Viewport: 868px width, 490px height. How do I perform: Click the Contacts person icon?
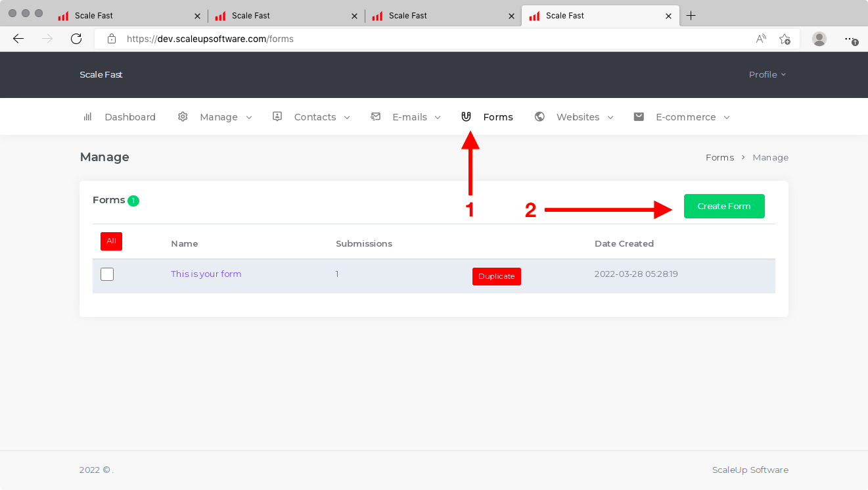pos(277,116)
